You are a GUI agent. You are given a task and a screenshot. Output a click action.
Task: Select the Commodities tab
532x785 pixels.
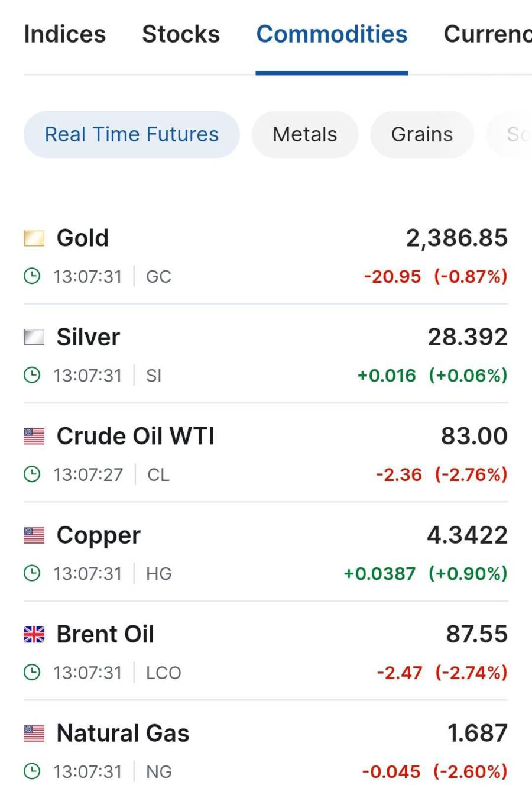click(x=332, y=34)
